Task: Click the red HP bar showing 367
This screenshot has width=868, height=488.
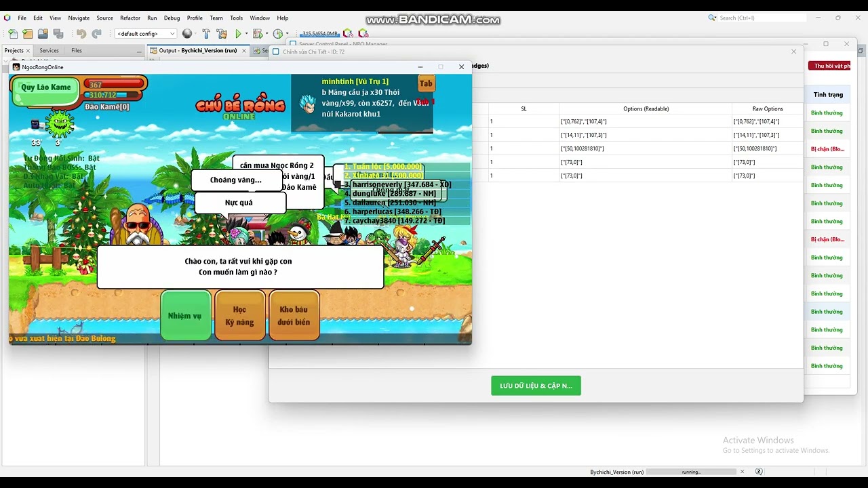Action: pos(115,85)
